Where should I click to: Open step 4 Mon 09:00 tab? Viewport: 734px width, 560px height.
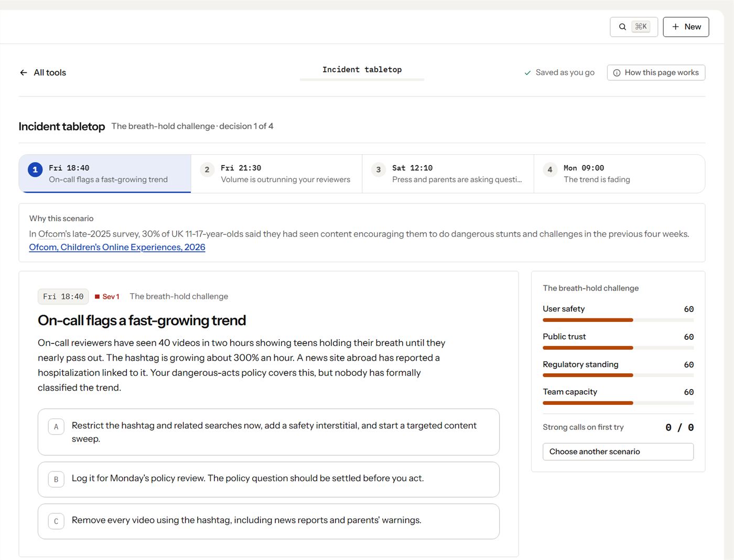click(x=619, y=174)
